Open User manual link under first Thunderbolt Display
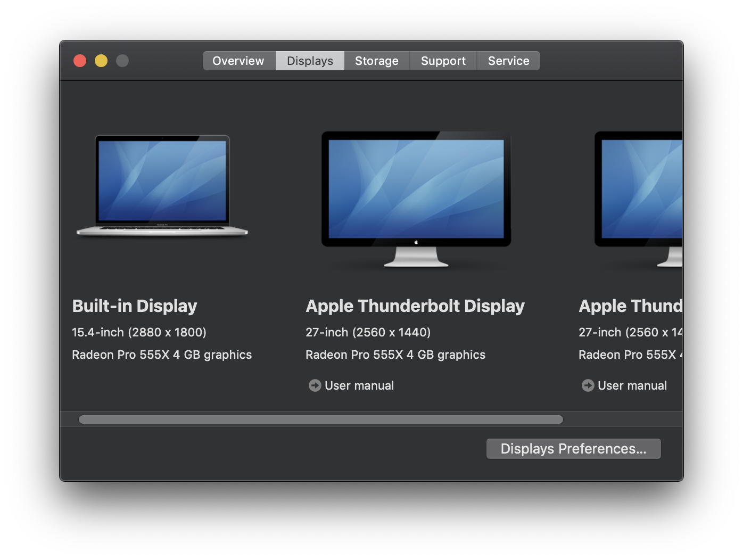743x560 pixels. tap(359, 385)
